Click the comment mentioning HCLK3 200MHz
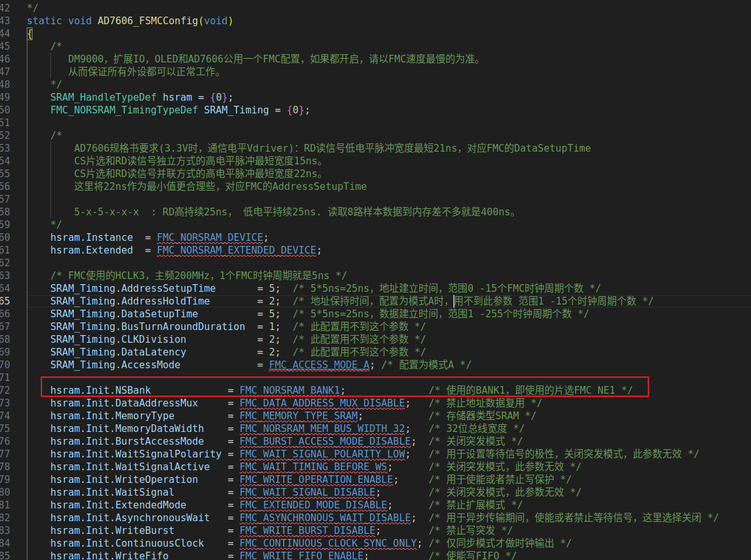This screenshot has height=560, width=751. click(x=198, y=276)
